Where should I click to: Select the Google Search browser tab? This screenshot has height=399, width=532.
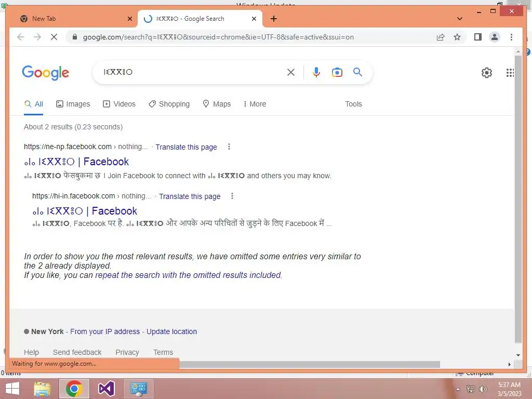coord(200,19)
